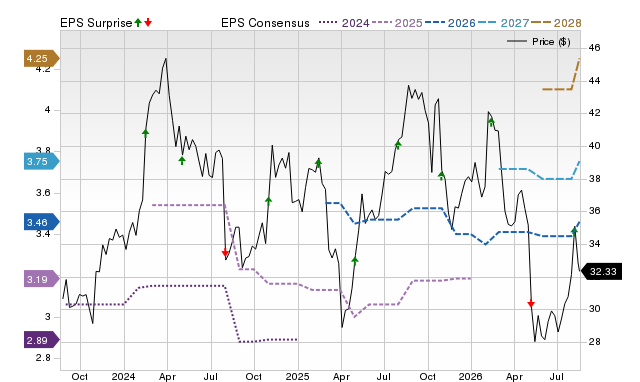640x382 pixels.
Task: Click the green up arrow in the EPS Surprise legend
Action: click(138, 22)
